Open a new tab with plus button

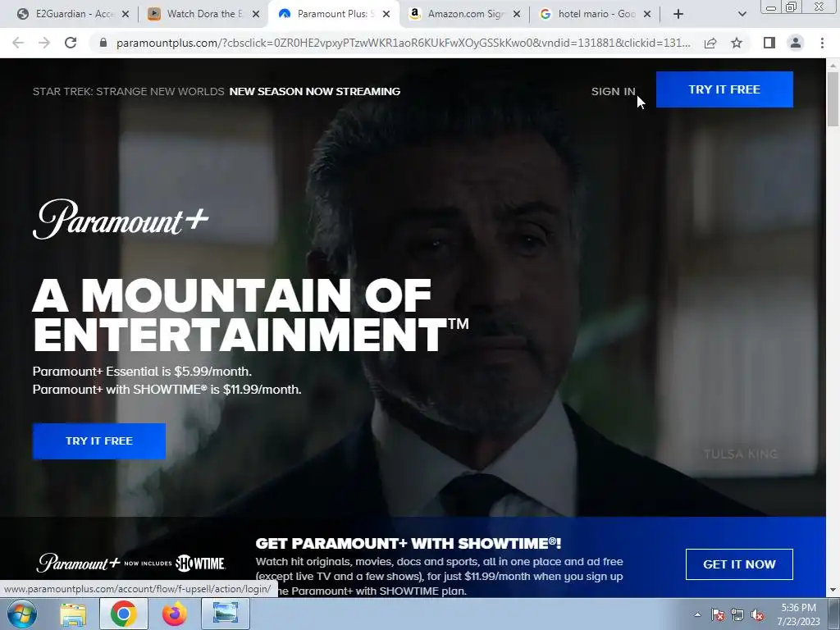(678, 14)
